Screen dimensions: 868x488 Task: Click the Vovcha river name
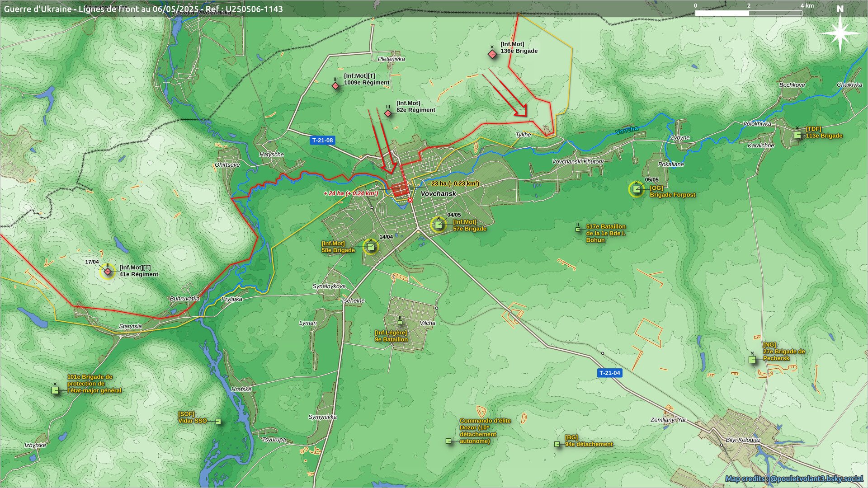(x=627, y=130)
